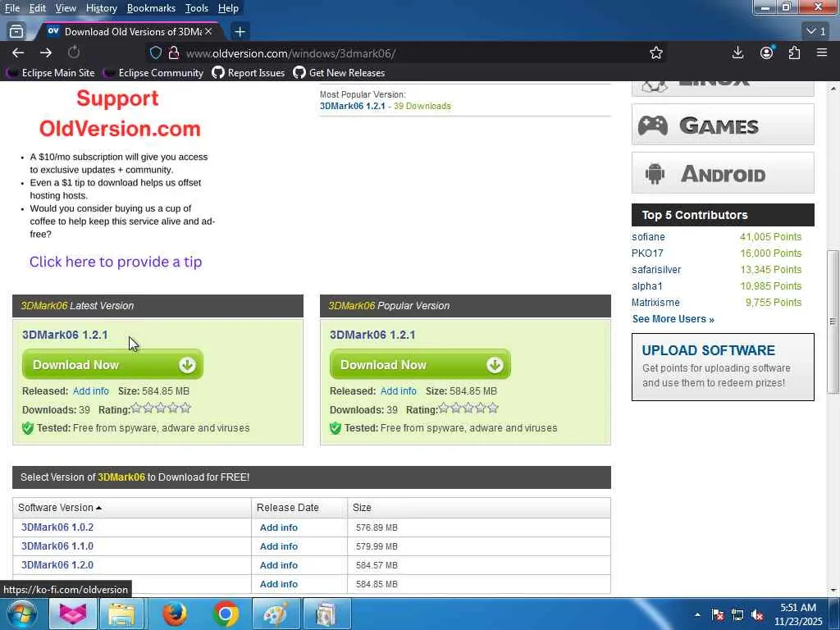Open the system clock and date
Screen dimensions: 840x630
click(797, 614)
